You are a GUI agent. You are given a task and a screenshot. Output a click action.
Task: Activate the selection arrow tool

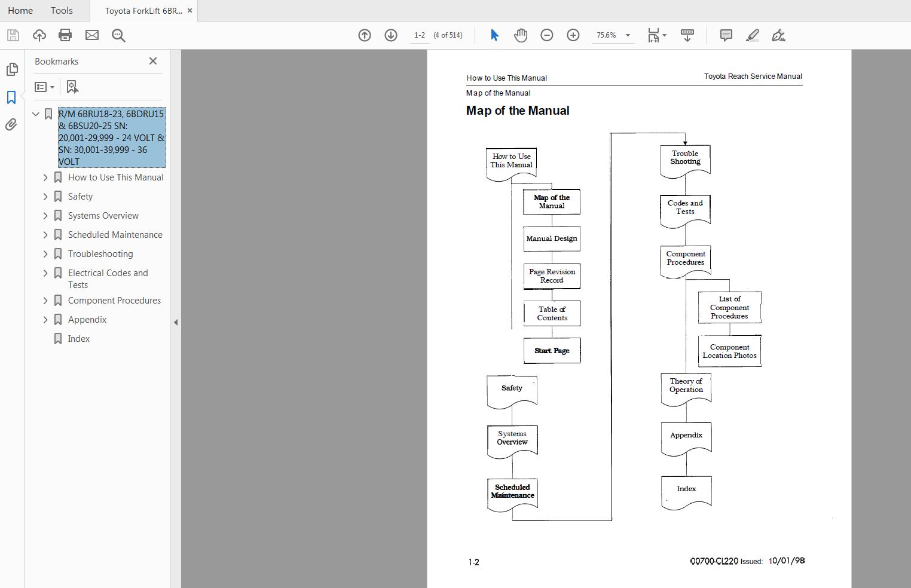tap(494, 35)
